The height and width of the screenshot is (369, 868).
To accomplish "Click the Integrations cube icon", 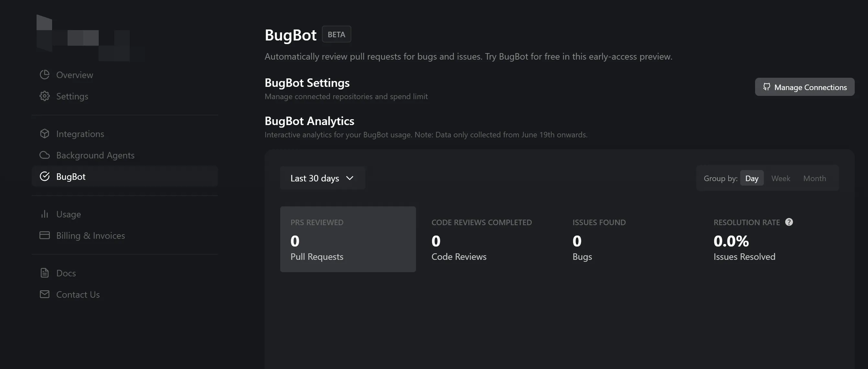I will click(44, 133).
